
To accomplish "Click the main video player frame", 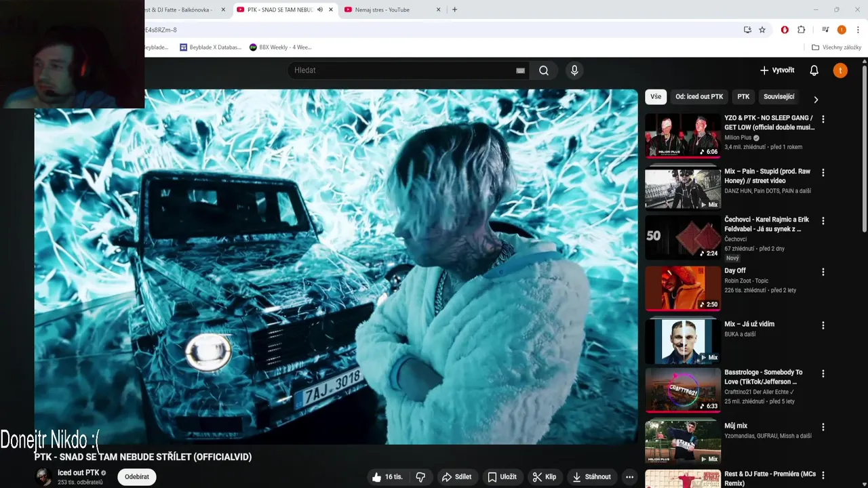I will [336, 267].
